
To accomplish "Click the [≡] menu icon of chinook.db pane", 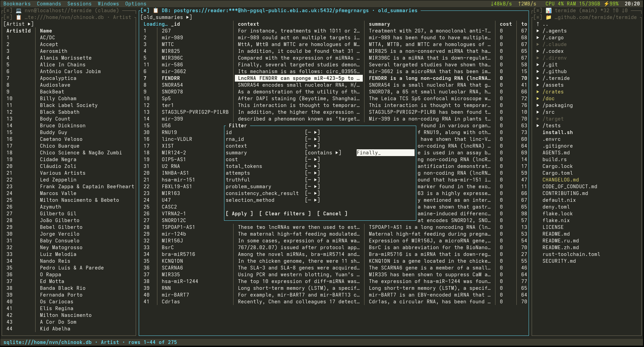I will [x=8, y=17].
